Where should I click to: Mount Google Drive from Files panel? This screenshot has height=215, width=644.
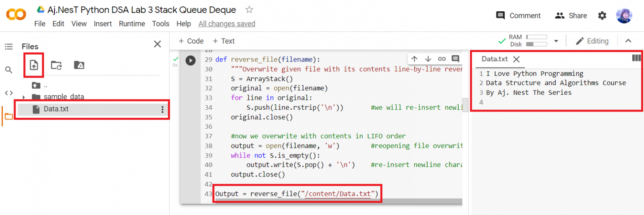click(x=79, y=65)
